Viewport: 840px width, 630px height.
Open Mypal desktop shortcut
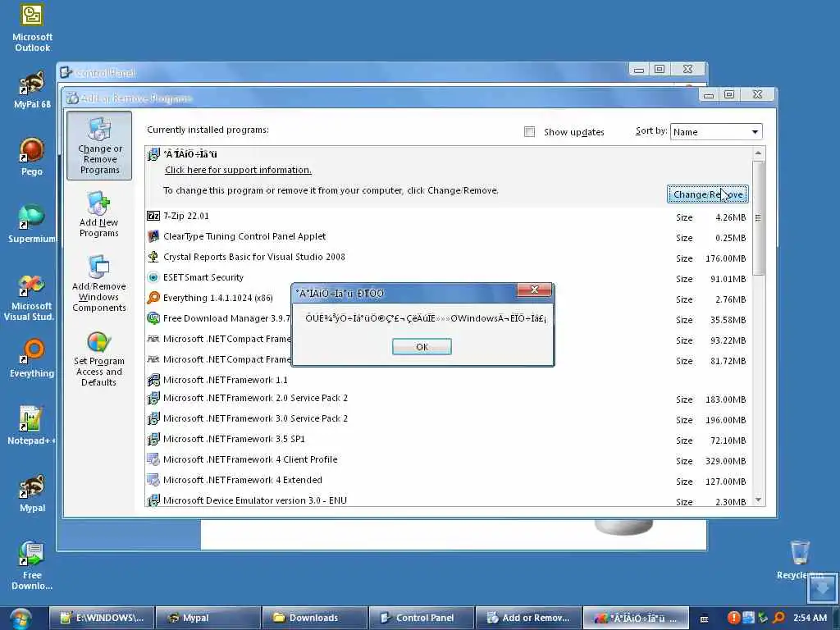tap(32, 493)
